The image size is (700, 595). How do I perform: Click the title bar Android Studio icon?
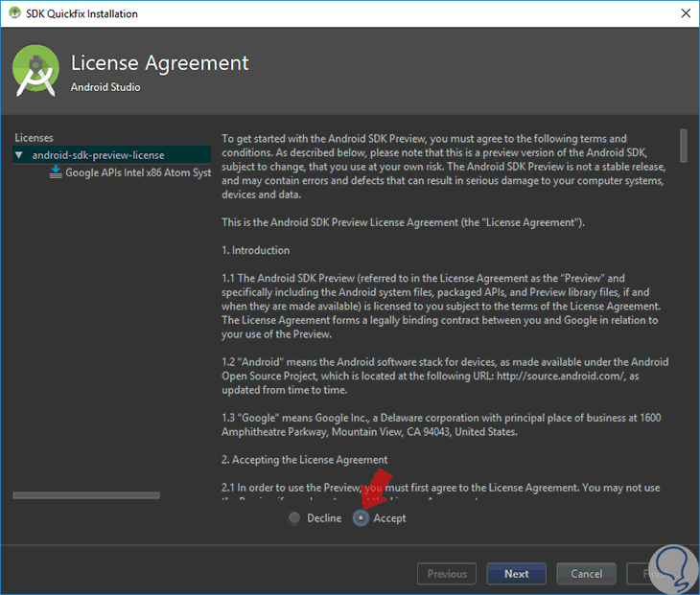coord(14,13)
